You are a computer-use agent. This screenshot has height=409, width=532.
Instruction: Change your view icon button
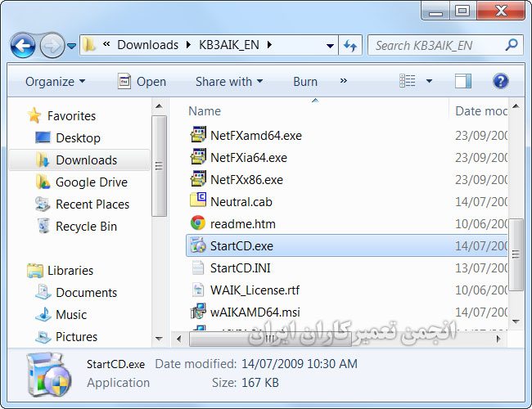pyautogui.click(x=408, y=81)
